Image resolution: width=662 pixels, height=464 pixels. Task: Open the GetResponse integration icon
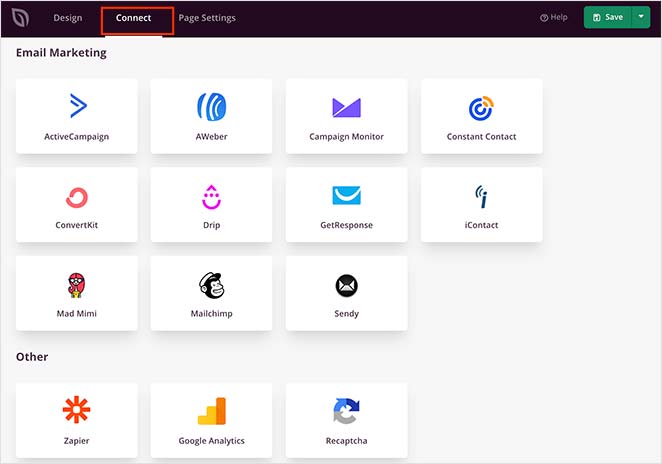(x=346, y=195)
